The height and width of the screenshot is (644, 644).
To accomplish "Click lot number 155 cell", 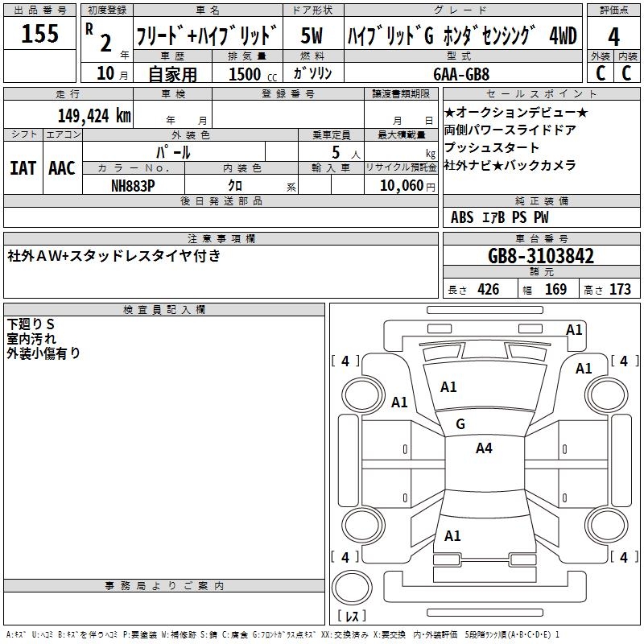I will tap(39, 33).
